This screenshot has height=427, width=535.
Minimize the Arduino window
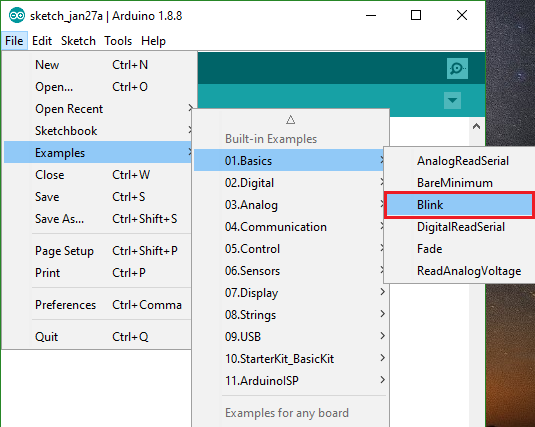click(371, 15)
